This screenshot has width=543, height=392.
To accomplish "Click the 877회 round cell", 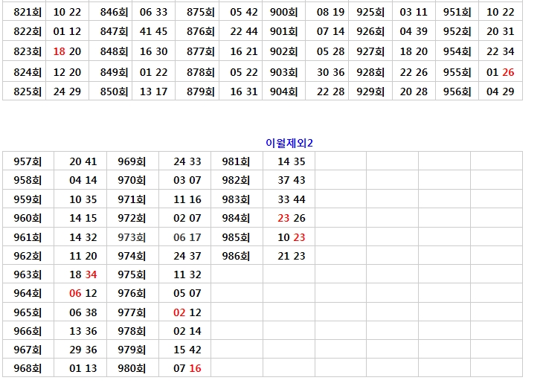I will pyautogui.click(x=201, y=51).
